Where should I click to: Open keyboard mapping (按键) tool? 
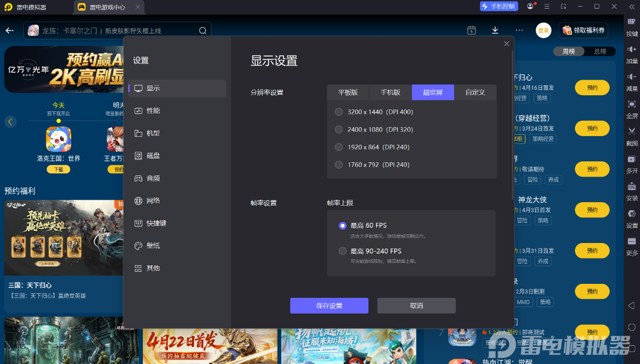[631, 22]
